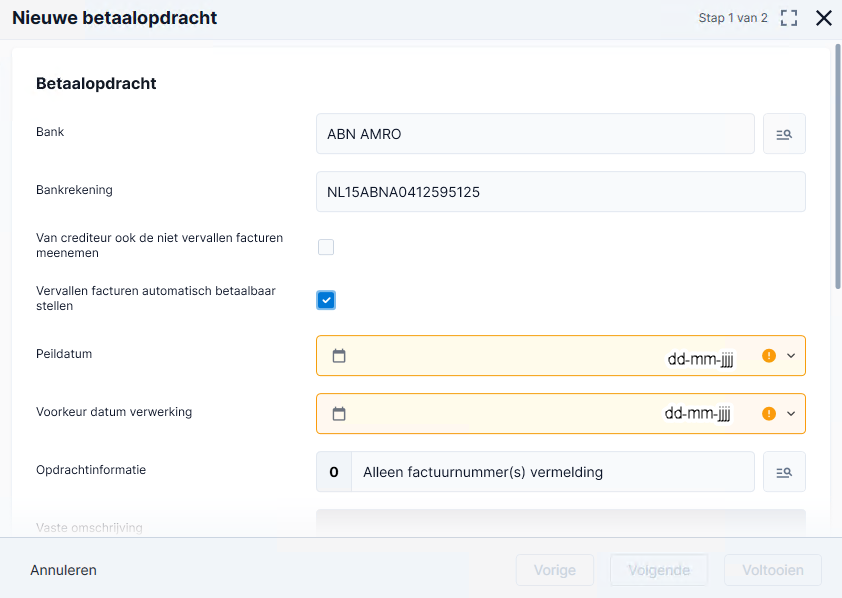Viewport: 842px width, 598px height.
Task: Click the vertical scrollbar of the dialog
Action: pos(838,167)
